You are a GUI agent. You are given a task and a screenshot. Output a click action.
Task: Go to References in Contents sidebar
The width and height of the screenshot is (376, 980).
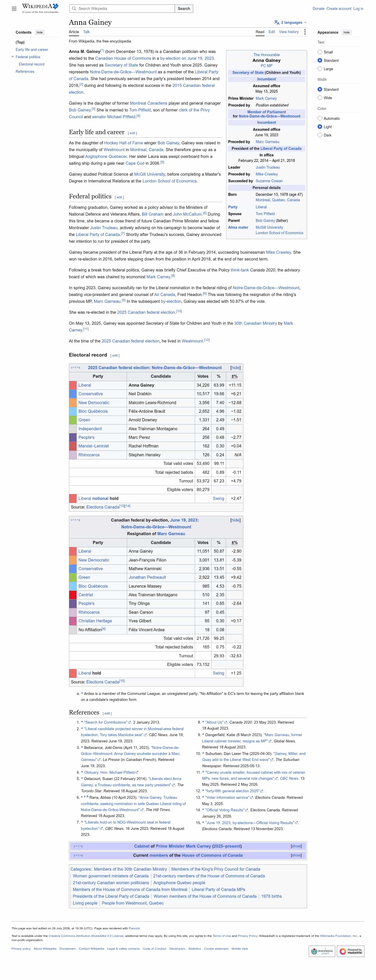(25, 72)
